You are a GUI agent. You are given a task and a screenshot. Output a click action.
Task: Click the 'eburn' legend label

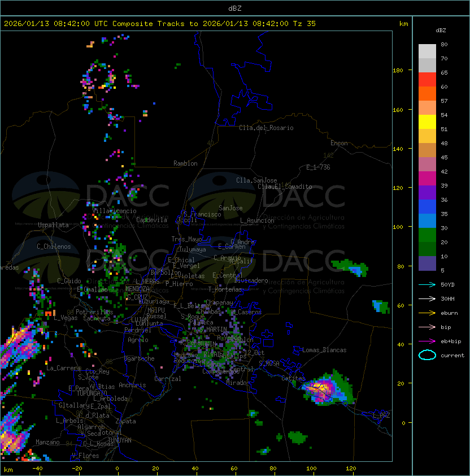tap(449, 313)
